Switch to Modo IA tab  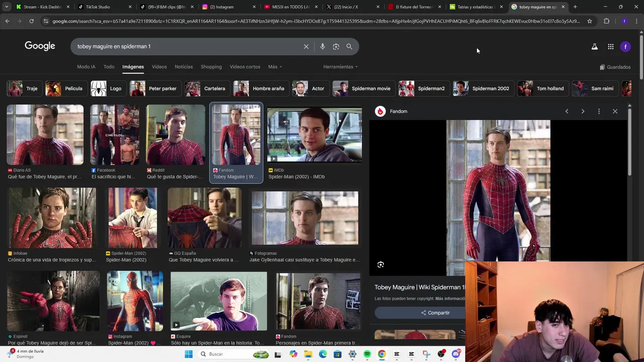86,67
